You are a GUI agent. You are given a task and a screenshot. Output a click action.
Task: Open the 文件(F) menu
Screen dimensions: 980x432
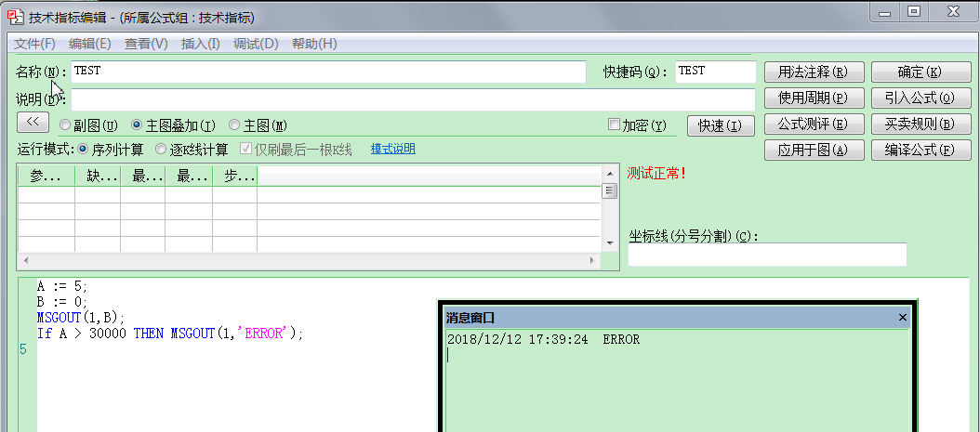coord(35,44)
